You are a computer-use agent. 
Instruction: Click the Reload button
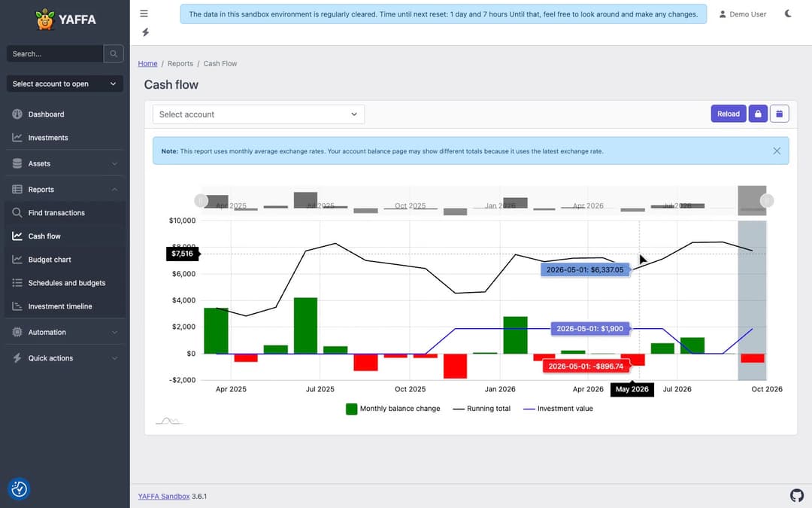(x=728, y=114)
